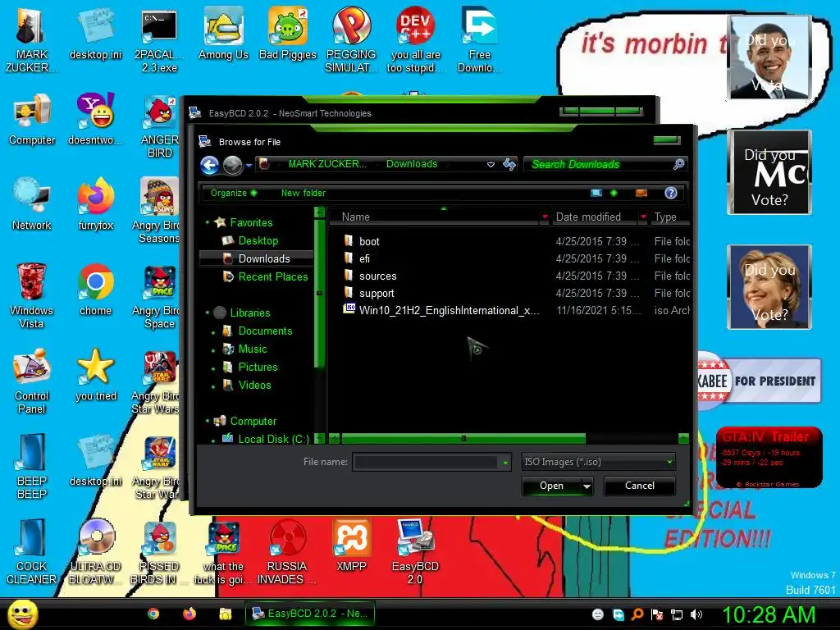Open the you tried star icon
840x630 pixels.
pyautogui.click(x=95, y=375)
